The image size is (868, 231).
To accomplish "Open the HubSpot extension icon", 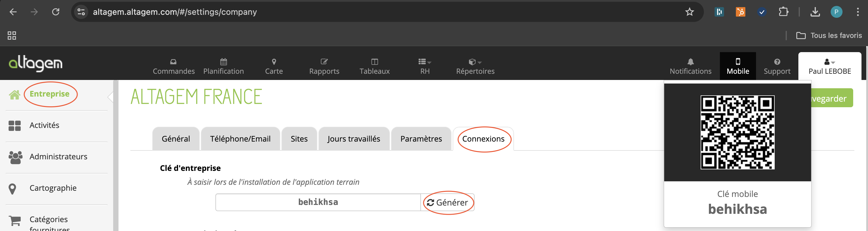I will [x=740, y=12].
